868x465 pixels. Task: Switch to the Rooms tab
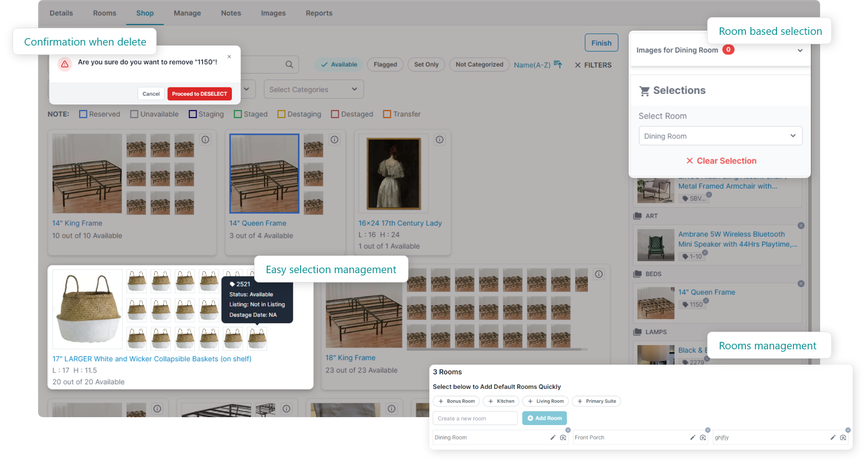(x=105, y=13)
